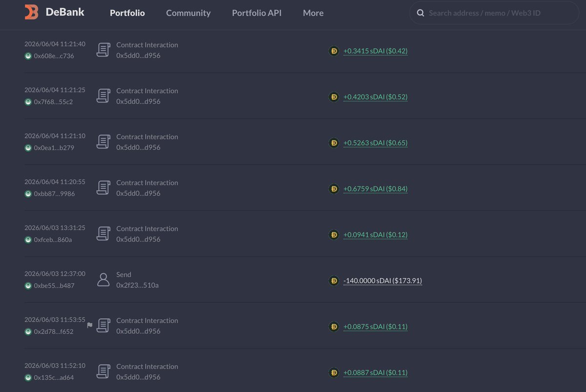The width and height of the screenshot is (586, 392).
Task: Click the contract icon for 0x7f68...55c2 transaction
Action: 103,96
